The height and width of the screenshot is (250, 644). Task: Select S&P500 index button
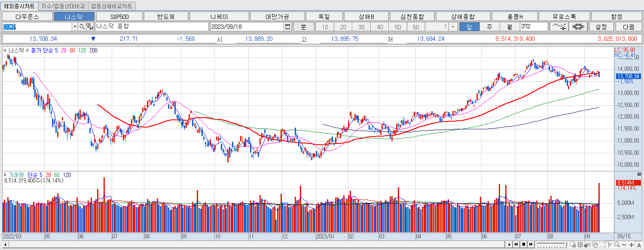[119, 17]
